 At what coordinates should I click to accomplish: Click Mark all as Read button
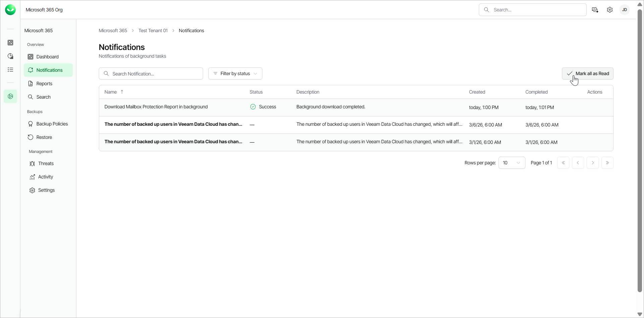(x=587, y=73)
